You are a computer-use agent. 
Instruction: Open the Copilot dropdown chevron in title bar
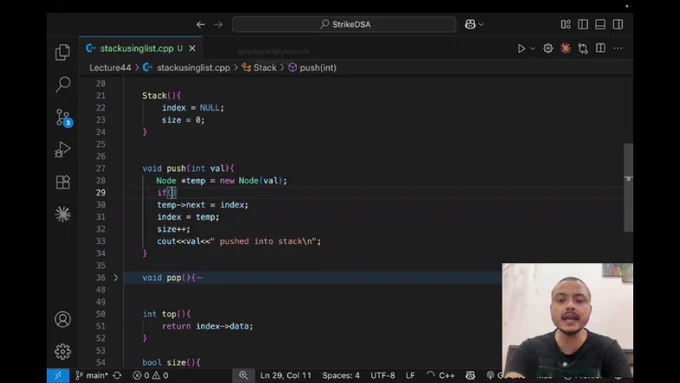point(481,24)
